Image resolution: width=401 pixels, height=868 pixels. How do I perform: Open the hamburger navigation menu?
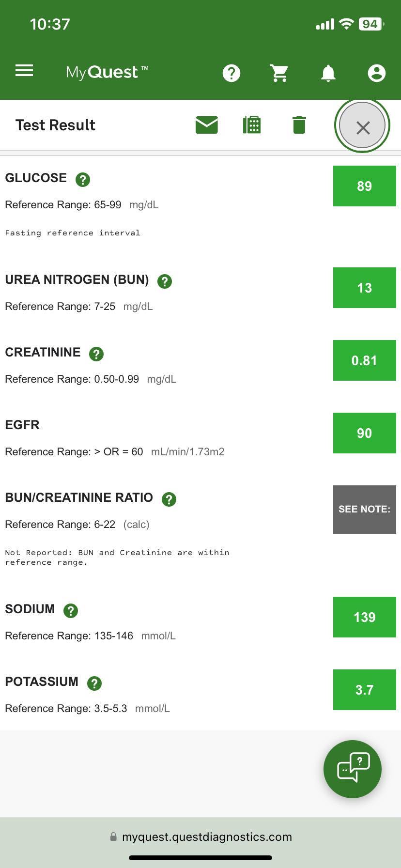point(24,71)
